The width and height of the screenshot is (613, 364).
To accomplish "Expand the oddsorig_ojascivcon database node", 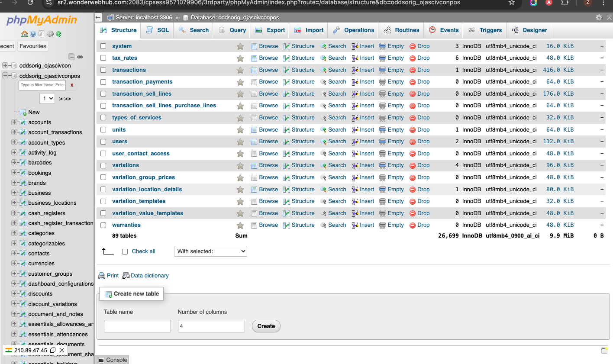I will (x=5, y=66).
